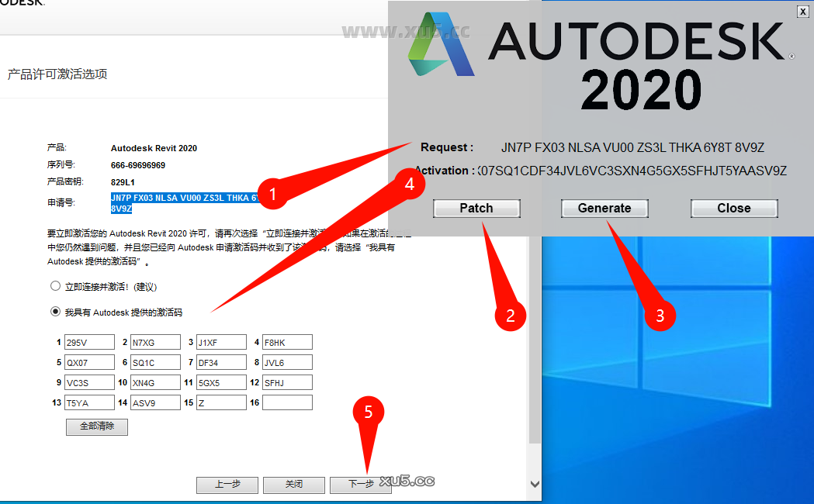Image resolution: width=814 pixels, height=504 pixels.
Task: Select the empty activation field number 16
Action: click(287, 402)
